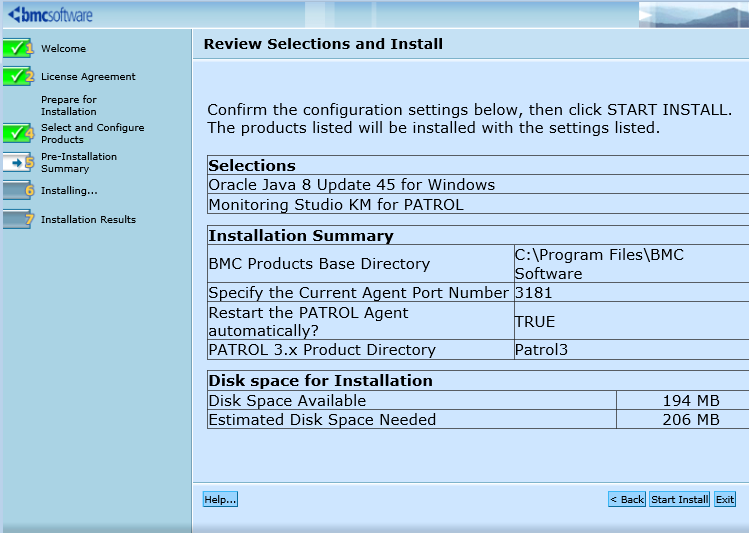Click the Exit button

point(725,500)
